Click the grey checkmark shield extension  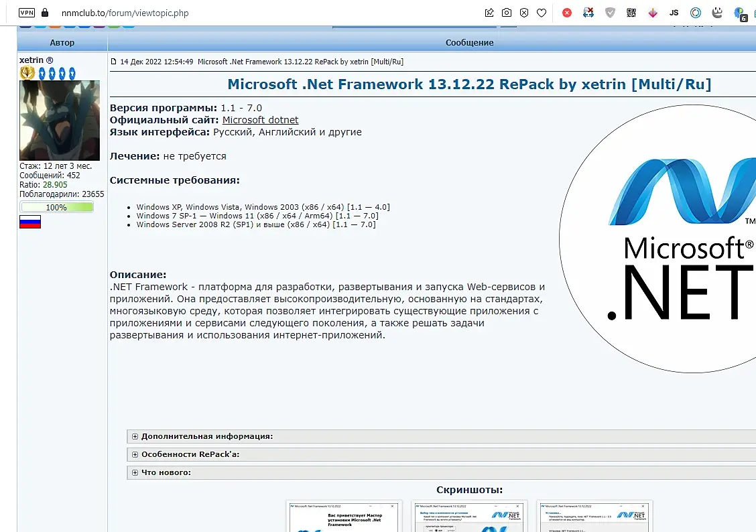point(610,13)
